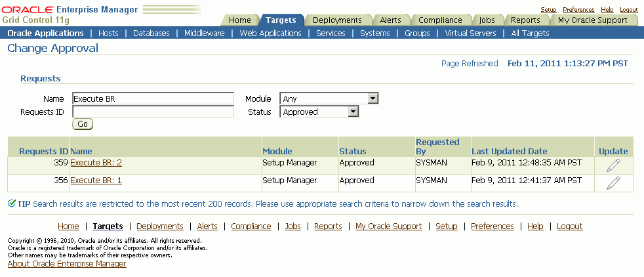Click the footer Logout link
644x277 pixels.
pyautogui.click(x=570, y=226)
